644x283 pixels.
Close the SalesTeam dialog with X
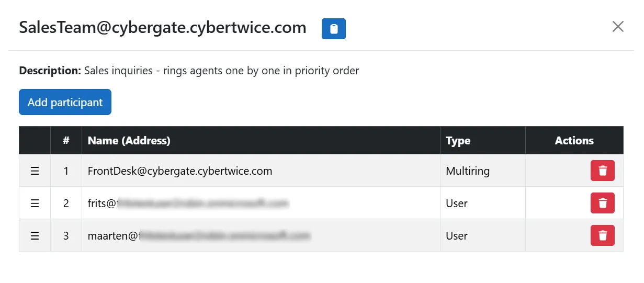pos(618,27)
